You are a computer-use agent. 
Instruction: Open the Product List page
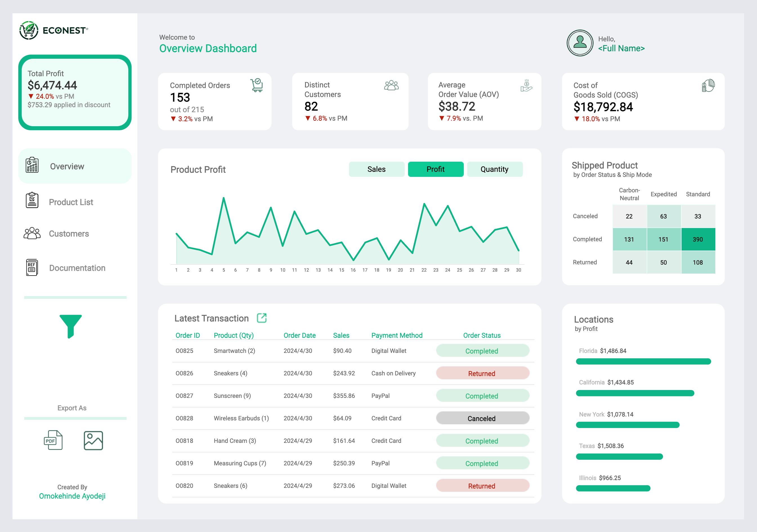pos(71,202)
